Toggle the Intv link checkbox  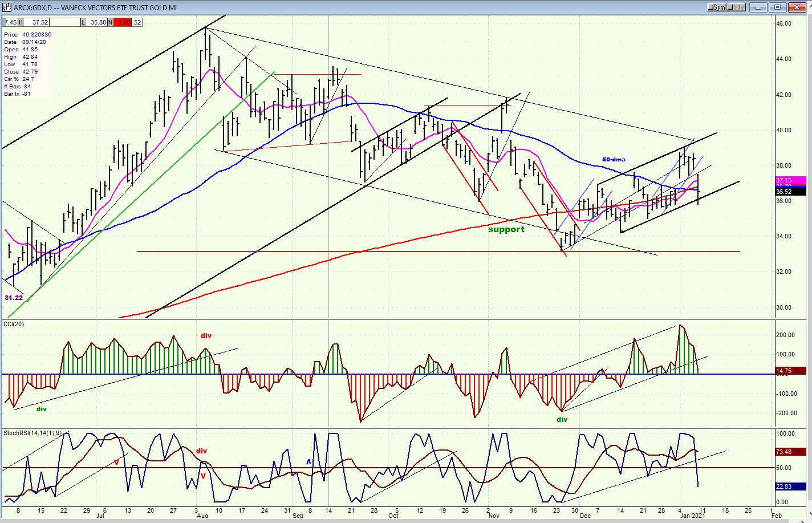point(736,7)
